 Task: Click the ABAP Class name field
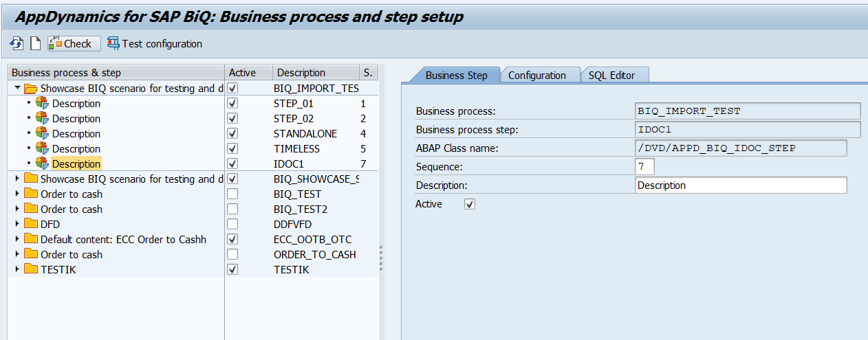pyautogui.click(x=741, y=148)
